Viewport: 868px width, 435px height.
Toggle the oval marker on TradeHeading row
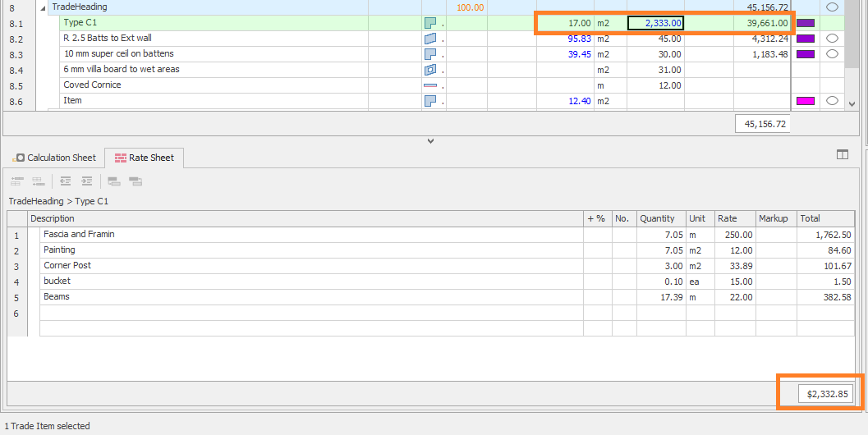832,7
